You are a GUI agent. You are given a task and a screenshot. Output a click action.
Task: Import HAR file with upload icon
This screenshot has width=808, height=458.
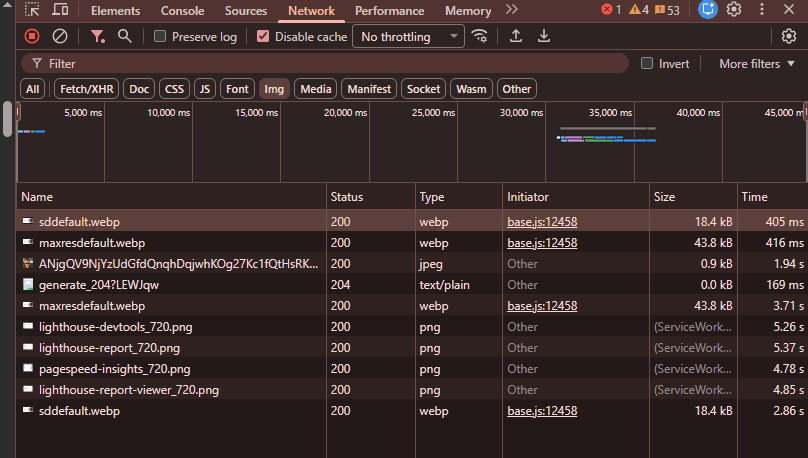pos(515,36)
